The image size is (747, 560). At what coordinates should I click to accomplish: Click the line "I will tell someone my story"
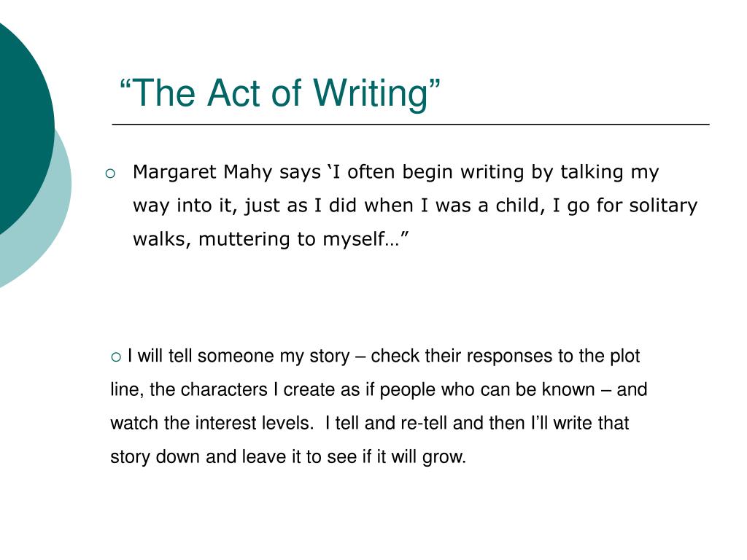point(239,356)
